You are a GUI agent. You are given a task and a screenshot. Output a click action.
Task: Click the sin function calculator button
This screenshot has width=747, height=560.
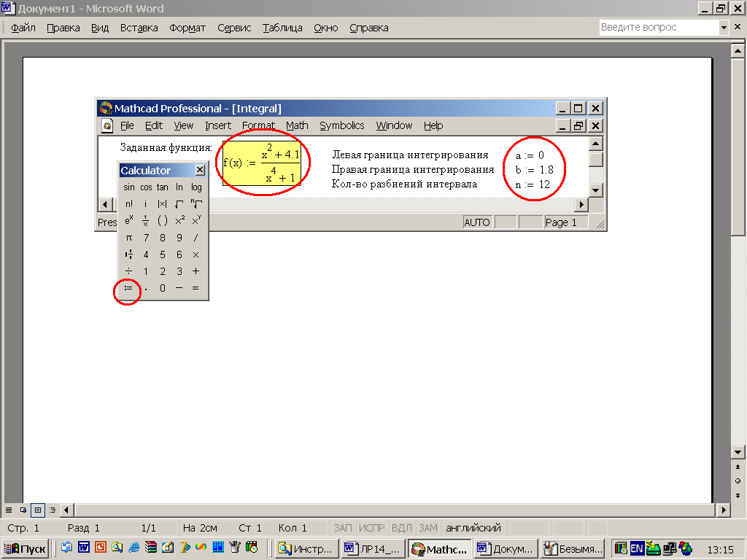[129, 187]
